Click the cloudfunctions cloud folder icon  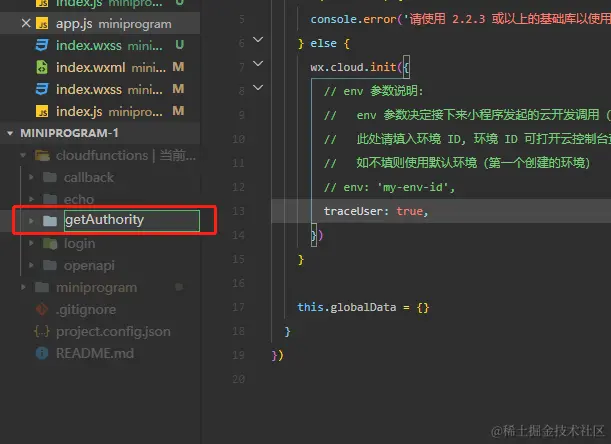[42, 155]
